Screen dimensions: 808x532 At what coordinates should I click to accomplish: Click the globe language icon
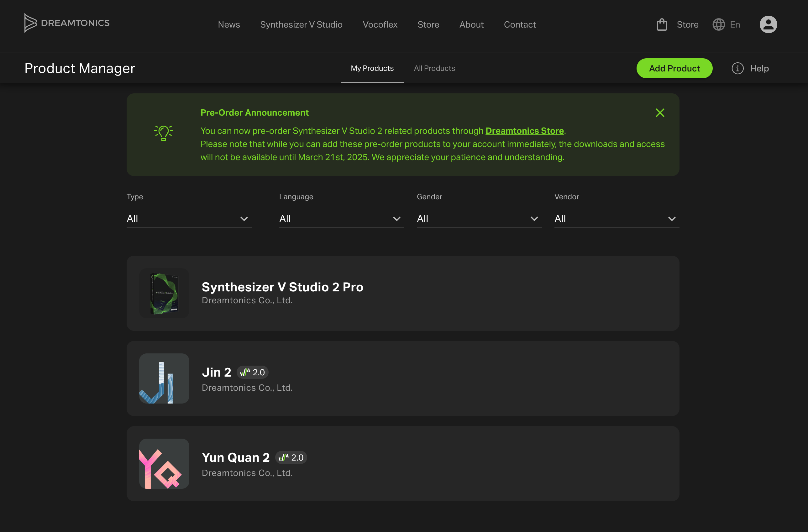(718, 24)
